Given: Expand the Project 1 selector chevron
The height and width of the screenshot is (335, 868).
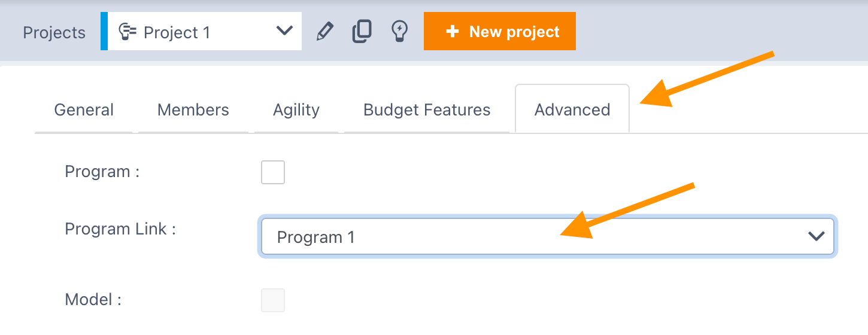Looking at the screenshot, I should pos(284,31).
